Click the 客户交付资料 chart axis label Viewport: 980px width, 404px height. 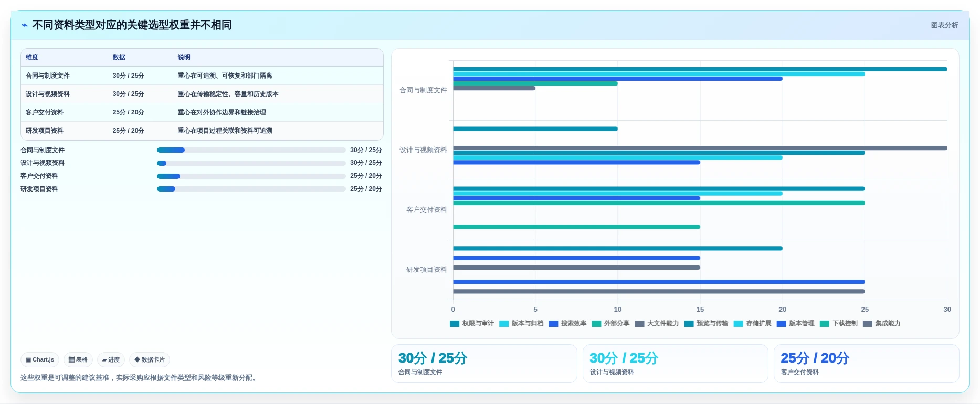coord(426,210)
